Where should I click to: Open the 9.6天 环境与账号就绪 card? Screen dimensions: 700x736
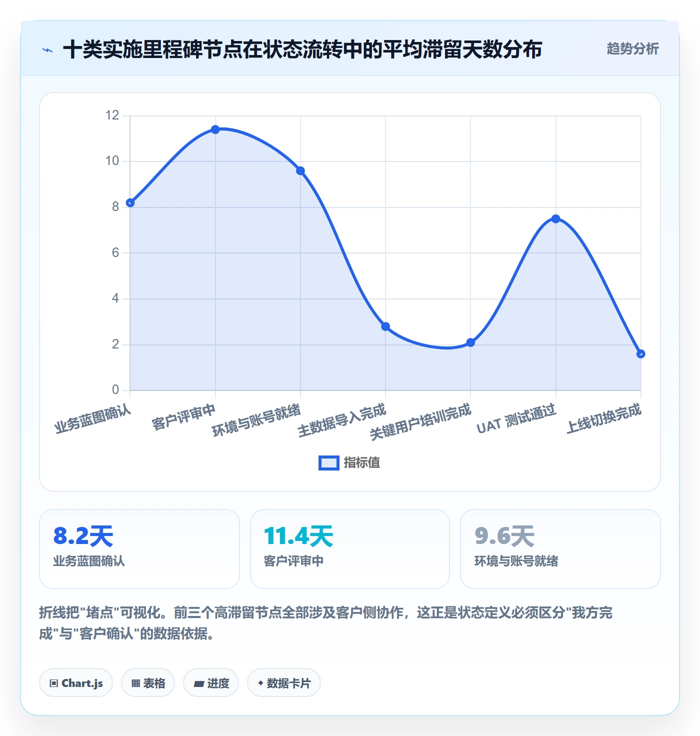click(x=560, y=549)
